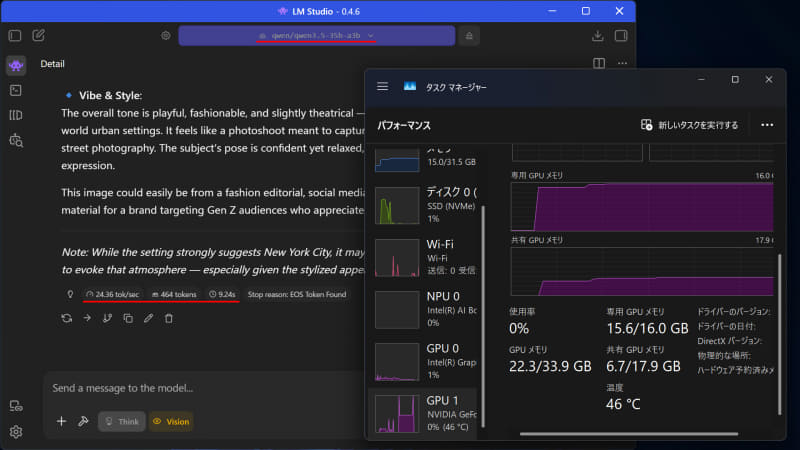Click the 6.7/17.9 GB shared memory value
This screenshot has width=800, height=450.
point(643,366)
